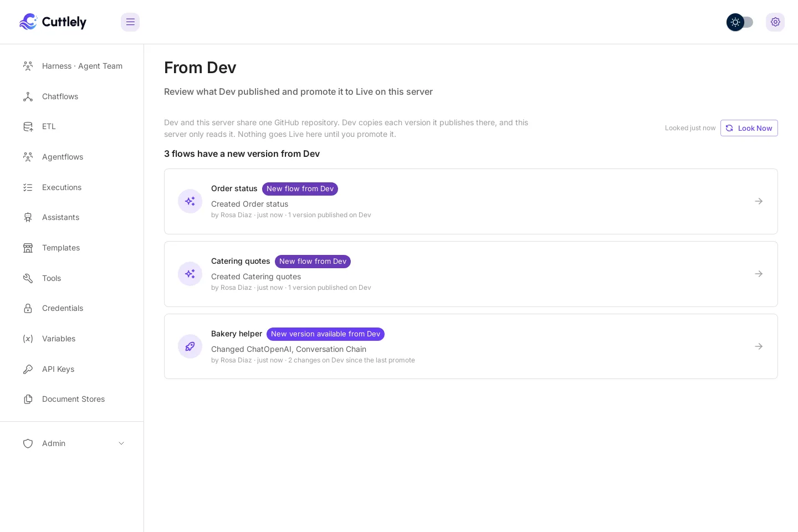Screen dimensions: 798x532
Task: Click the Admin shield icon
Action: click(x=28, y=443)
